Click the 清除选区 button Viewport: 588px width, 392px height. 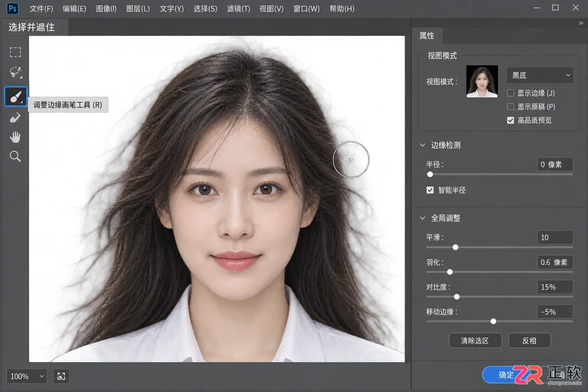[x=475, y=341]
